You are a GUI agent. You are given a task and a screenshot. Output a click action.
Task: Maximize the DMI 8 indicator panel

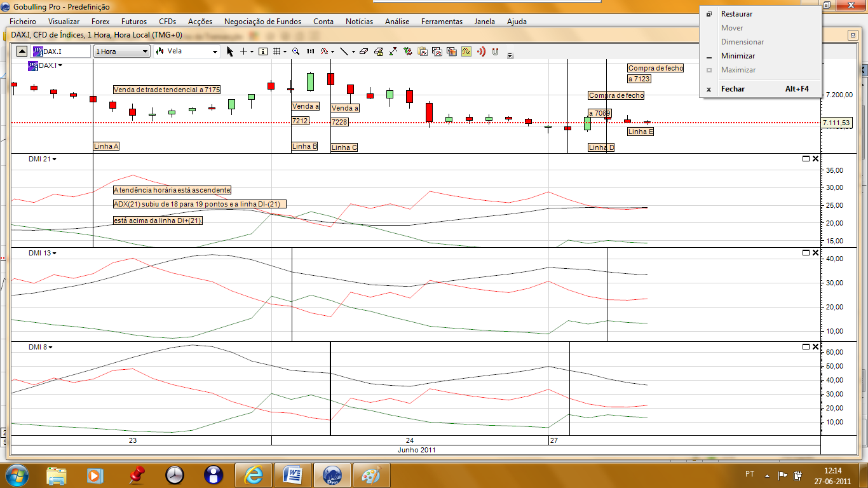[x=806, y=347]
